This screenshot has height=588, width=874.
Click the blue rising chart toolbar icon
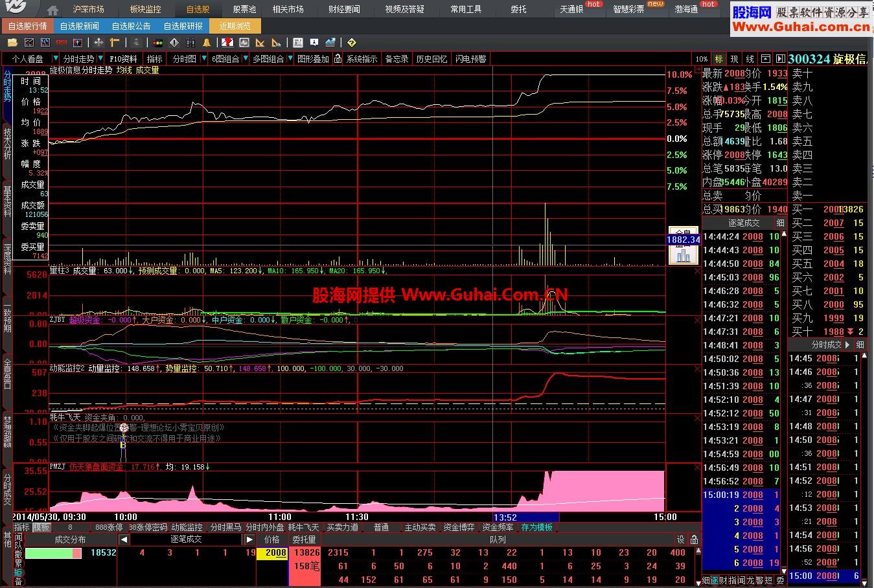[330, 43]
